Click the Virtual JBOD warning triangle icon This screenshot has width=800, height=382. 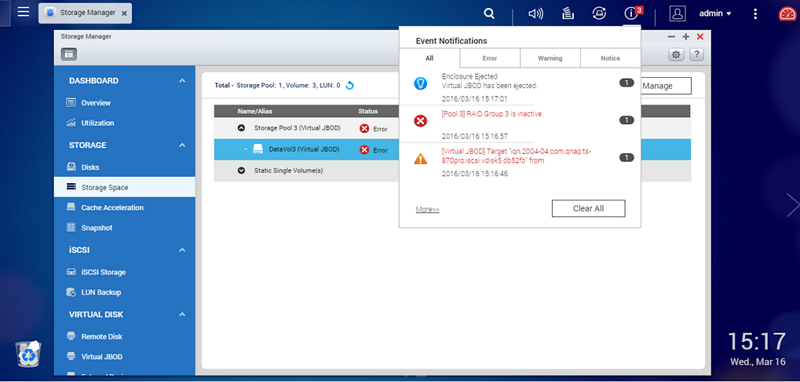click(420, 159)
